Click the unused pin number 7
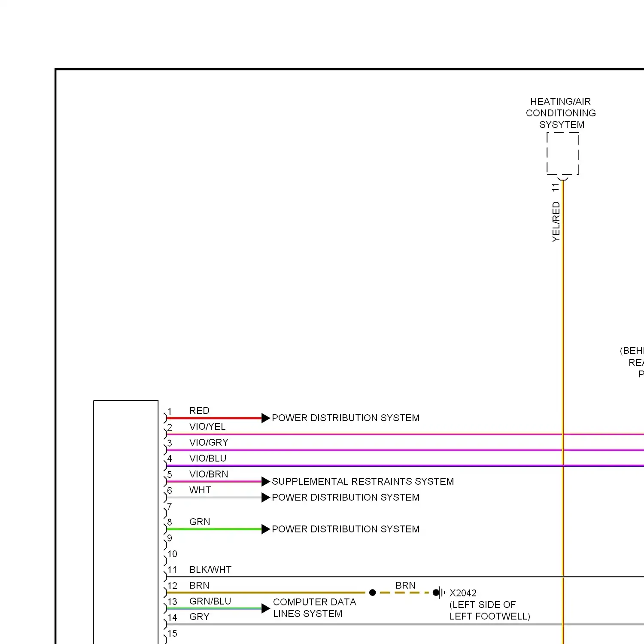644x644 pixels. (170, 506)
